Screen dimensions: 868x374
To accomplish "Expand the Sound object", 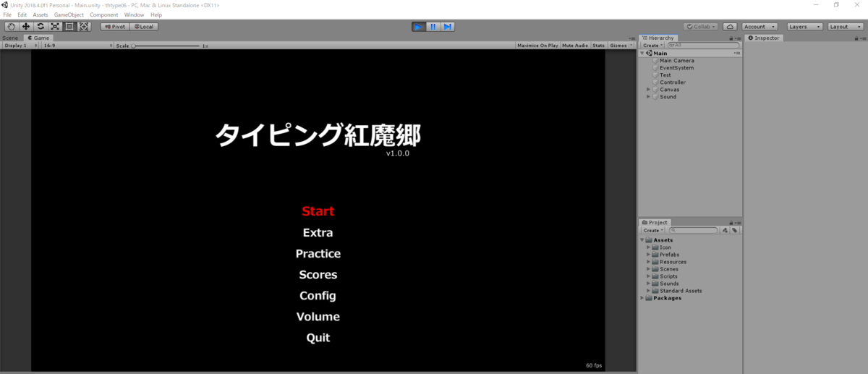I will 649,97.
